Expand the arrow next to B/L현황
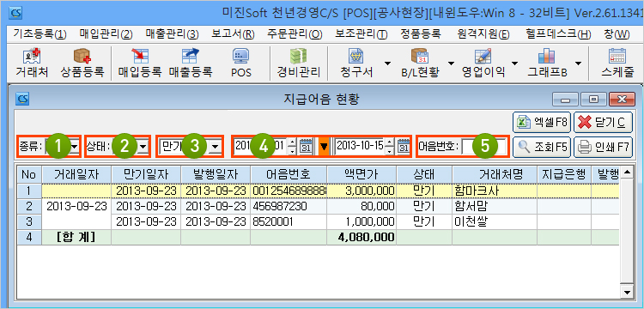This screenshot has height=309, width=644. coord(451,64)
